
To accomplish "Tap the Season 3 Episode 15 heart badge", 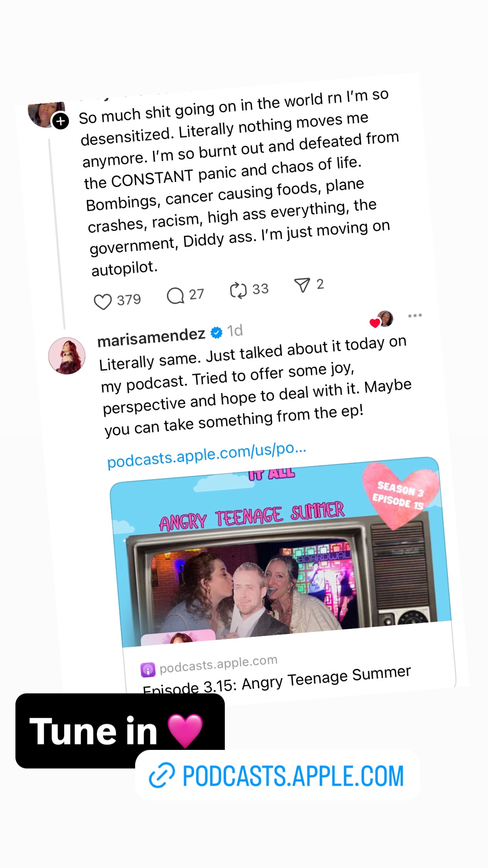I will [400, 495].
